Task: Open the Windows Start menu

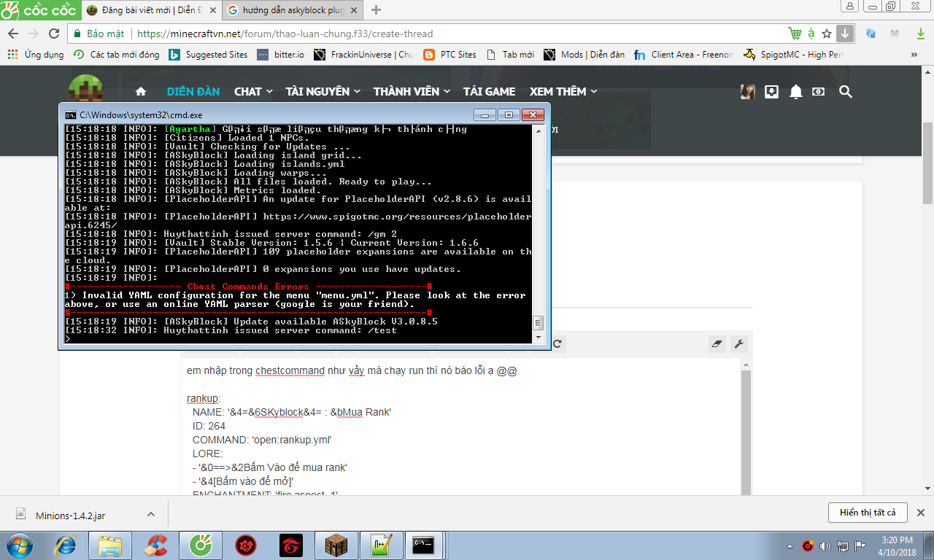Action: tap(20, 545)
